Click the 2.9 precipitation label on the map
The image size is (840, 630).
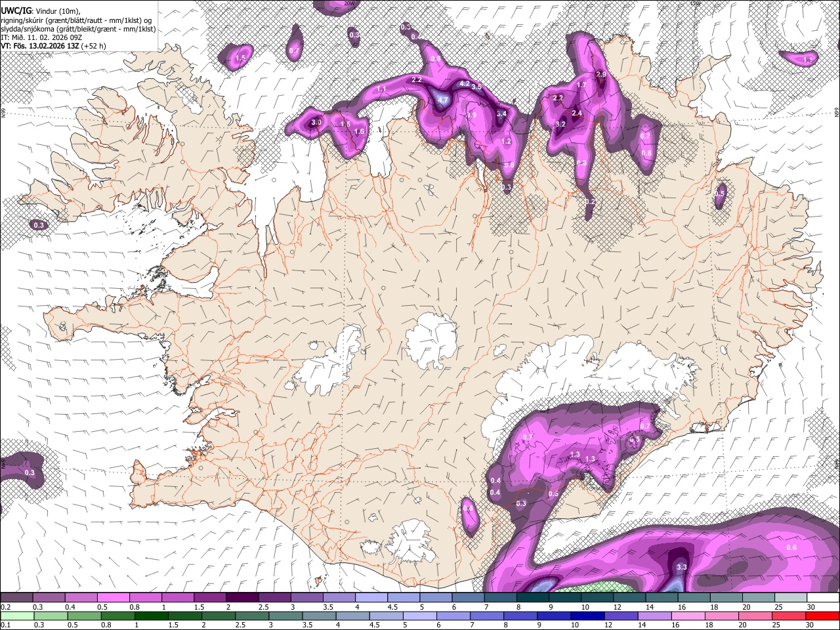601,75
